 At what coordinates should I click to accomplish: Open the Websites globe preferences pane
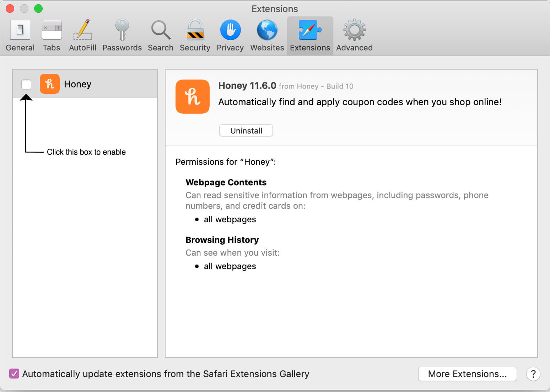[x=267, y=36]
